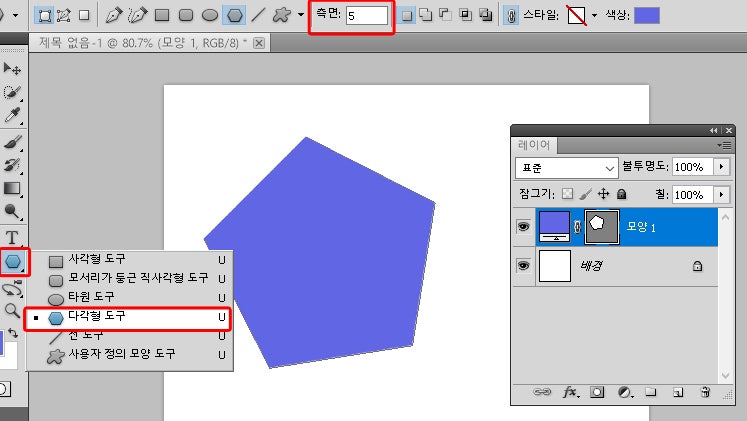Select the 배경 layer row
747x421 pixels.
pyautogui.click(x=616, y=266)
